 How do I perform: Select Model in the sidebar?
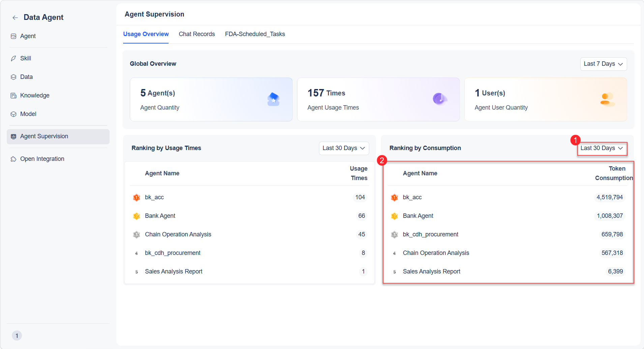pyautogui.click(x=58, y=114)
